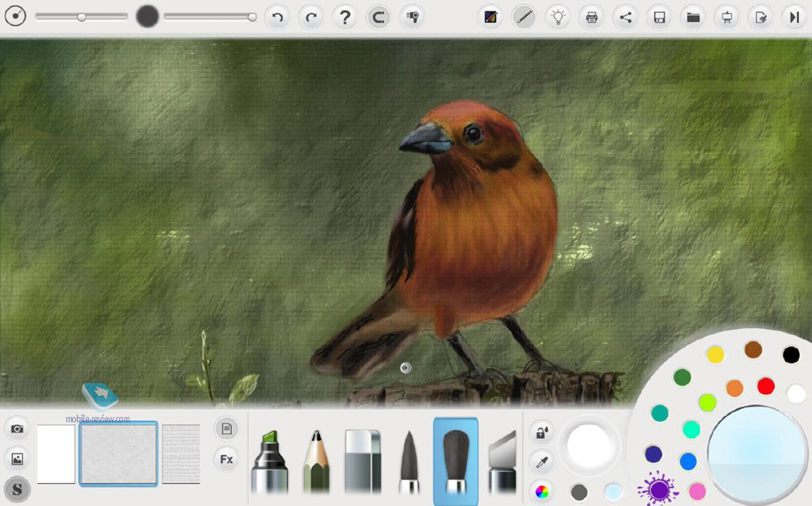Viewport: 812px width, 506px height.
Task: Pick the purple splat color
Action: coord(659,490)
